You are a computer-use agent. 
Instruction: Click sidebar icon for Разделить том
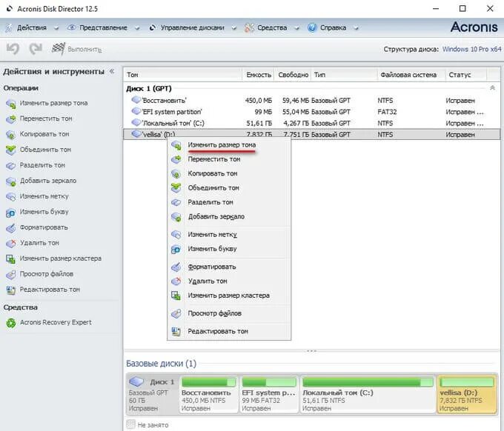[11, 165]
